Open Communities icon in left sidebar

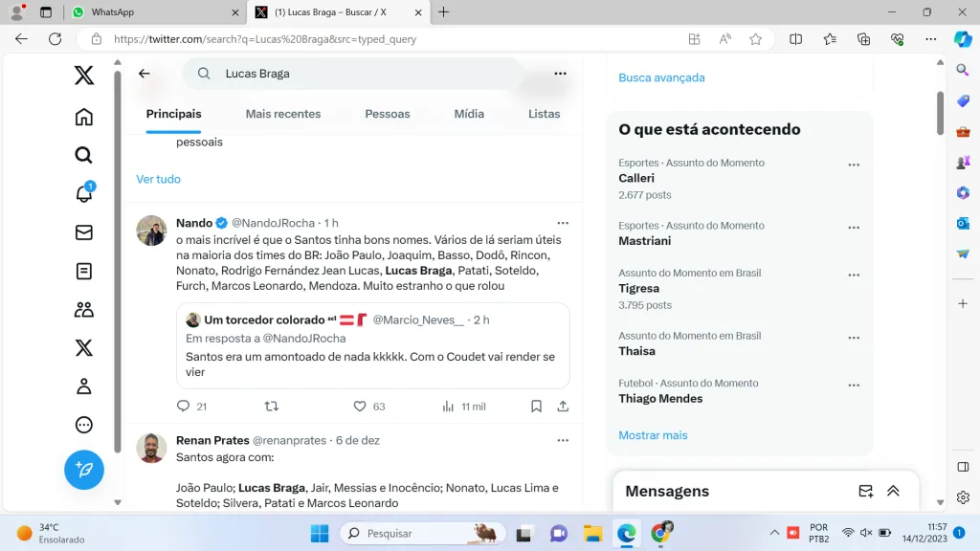84,309
